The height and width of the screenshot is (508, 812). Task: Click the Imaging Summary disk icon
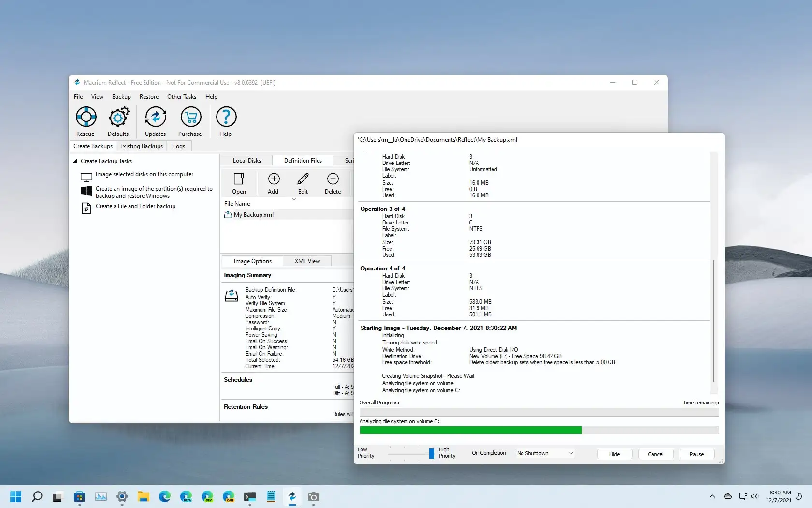click(x=232, y=295)
